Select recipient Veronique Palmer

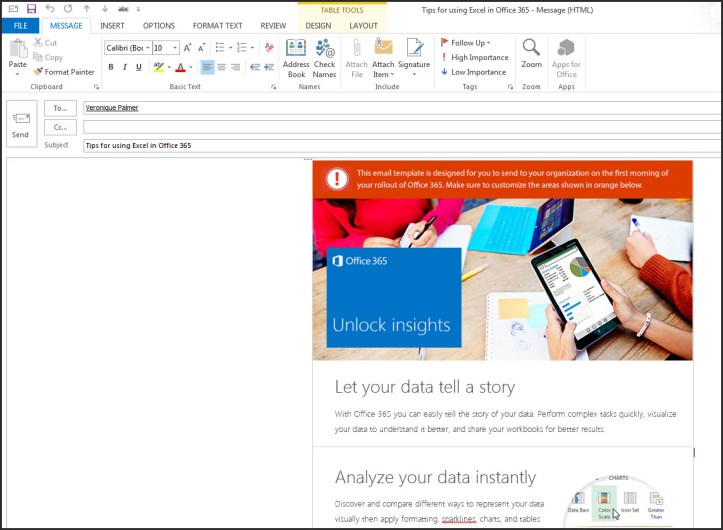coord(112,108)
